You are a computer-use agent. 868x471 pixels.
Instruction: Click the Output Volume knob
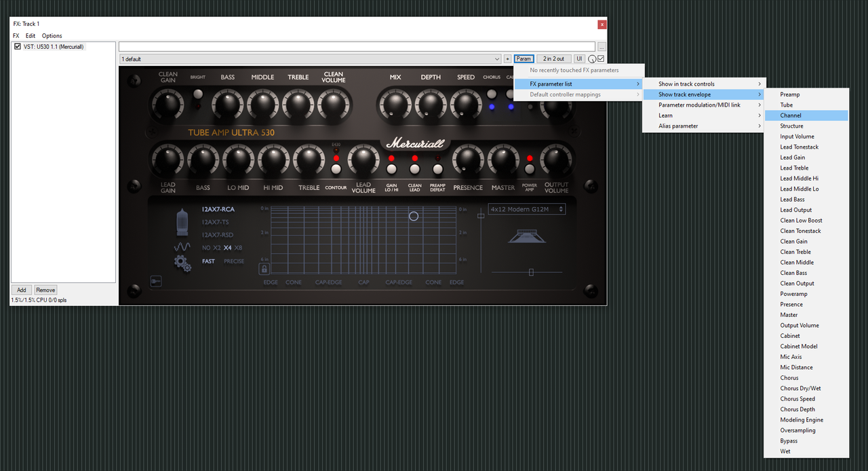click(x=556, y=159)
